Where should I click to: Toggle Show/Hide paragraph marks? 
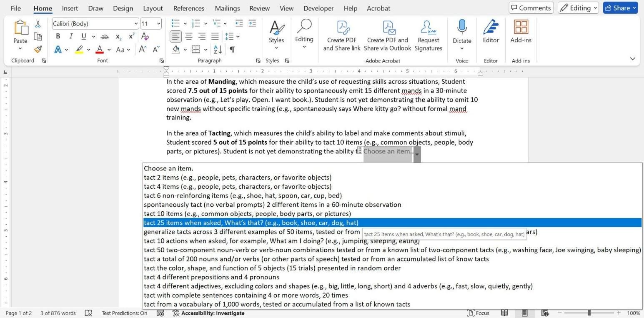tap(232, 49)
